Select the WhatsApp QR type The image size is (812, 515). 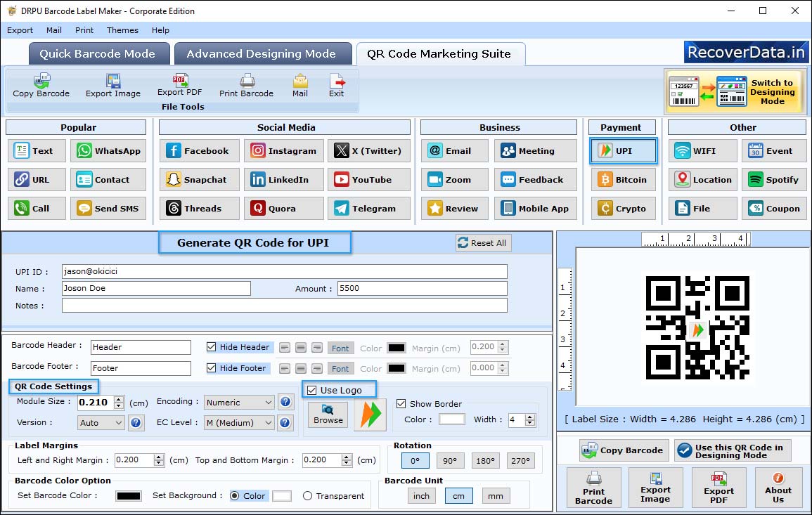(x=108, y=150)
